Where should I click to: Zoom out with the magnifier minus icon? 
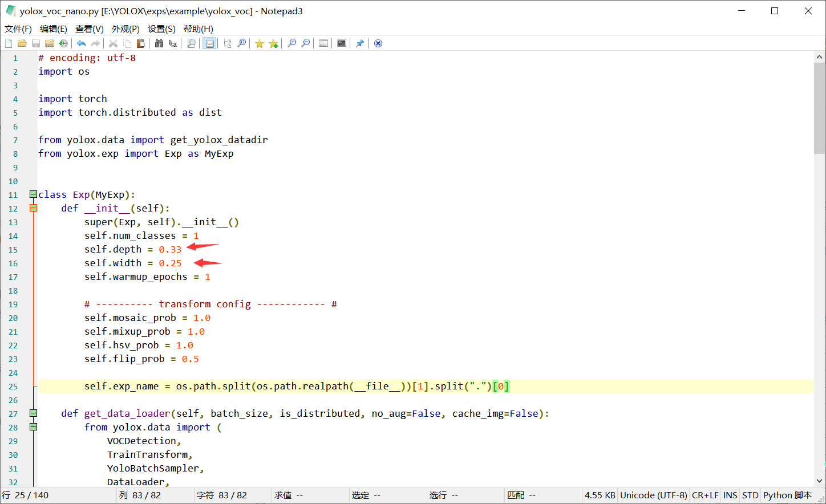[x=306, y=43]
